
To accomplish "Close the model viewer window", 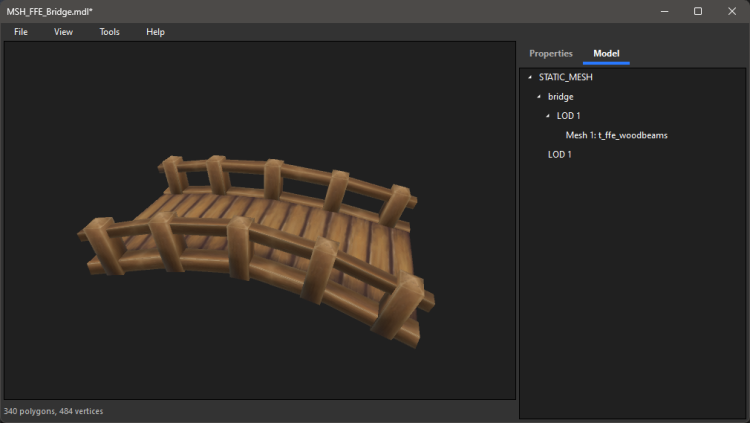I will pyautogui.click(x=732, y=11).
